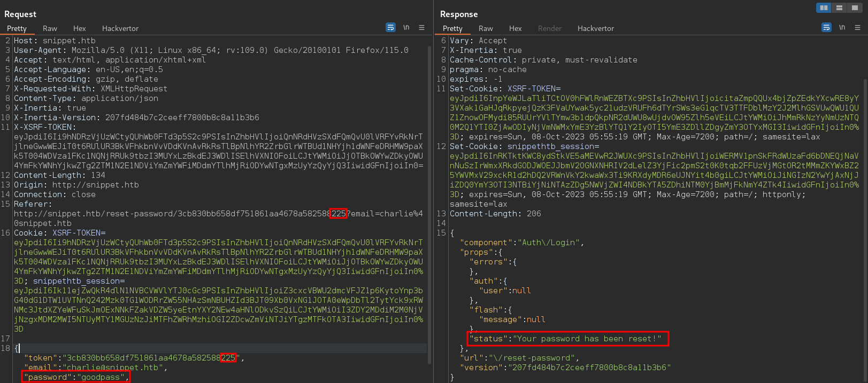This screenshot has width=868, height=383.
Task: Click the 'Content-Length: 206' response line
Action: tap(495, 214)
